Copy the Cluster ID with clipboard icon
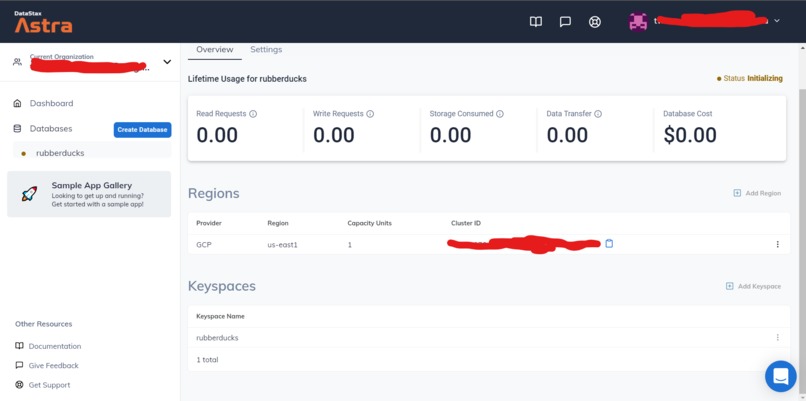This screenshot has height=401, width=806. coord(609,244)
